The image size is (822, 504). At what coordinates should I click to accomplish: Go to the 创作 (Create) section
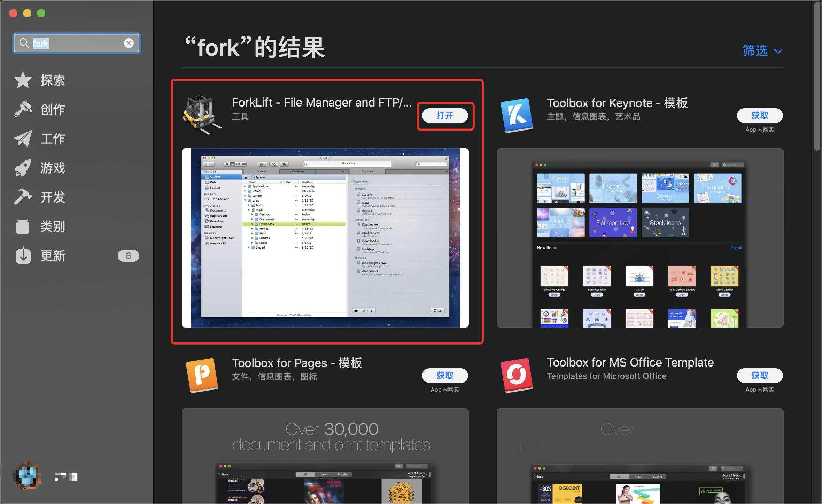pos(52,109)
